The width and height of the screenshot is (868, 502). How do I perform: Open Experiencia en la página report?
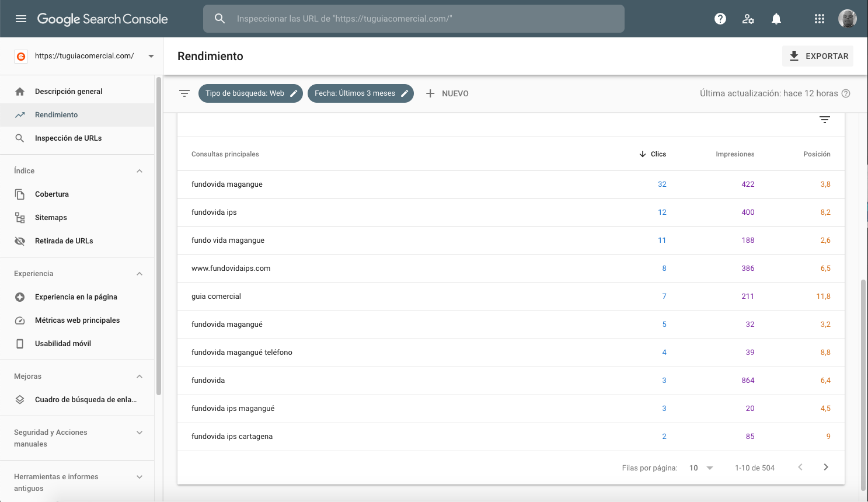click(77, 297)
